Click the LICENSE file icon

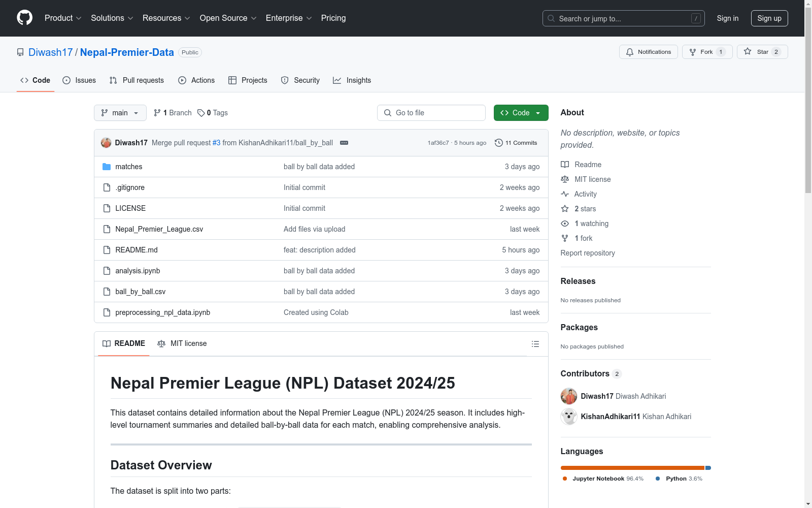tap(107, 208)
